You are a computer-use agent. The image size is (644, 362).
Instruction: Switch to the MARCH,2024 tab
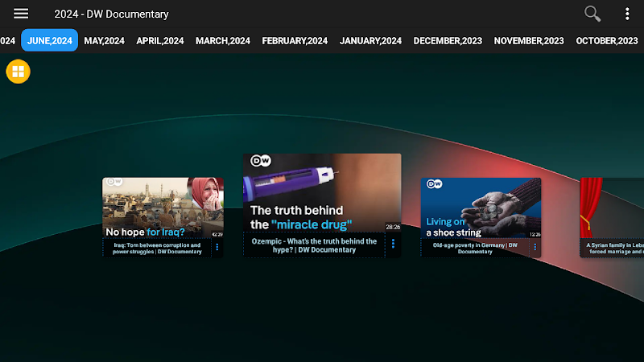[223, 41]
